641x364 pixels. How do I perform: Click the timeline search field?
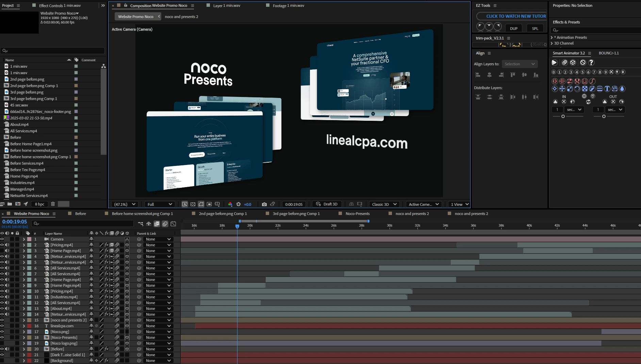coord(82,224)
